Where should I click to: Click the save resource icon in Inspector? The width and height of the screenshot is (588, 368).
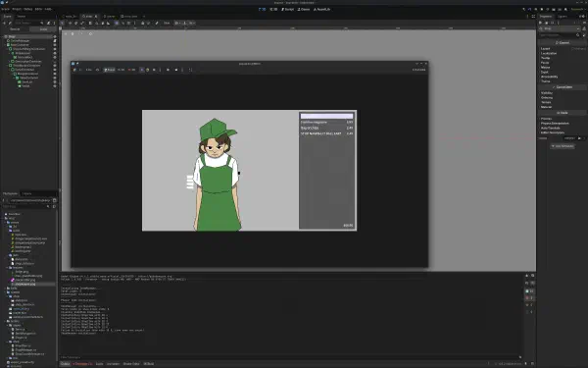coord(553,23)
